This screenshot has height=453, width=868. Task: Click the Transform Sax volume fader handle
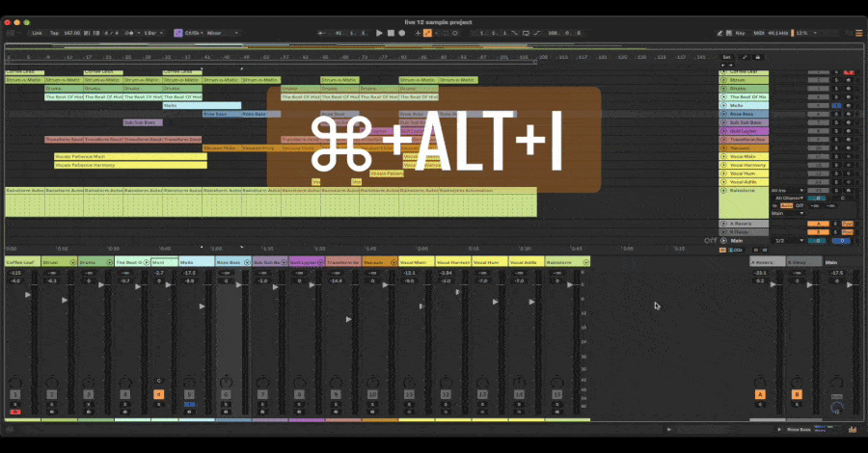349,319
